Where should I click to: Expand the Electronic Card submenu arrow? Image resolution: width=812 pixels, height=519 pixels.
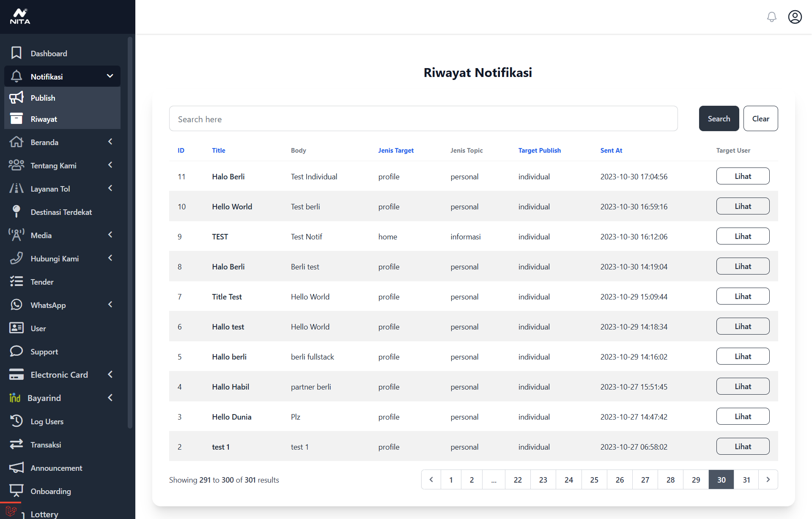[x=110, y=374]
